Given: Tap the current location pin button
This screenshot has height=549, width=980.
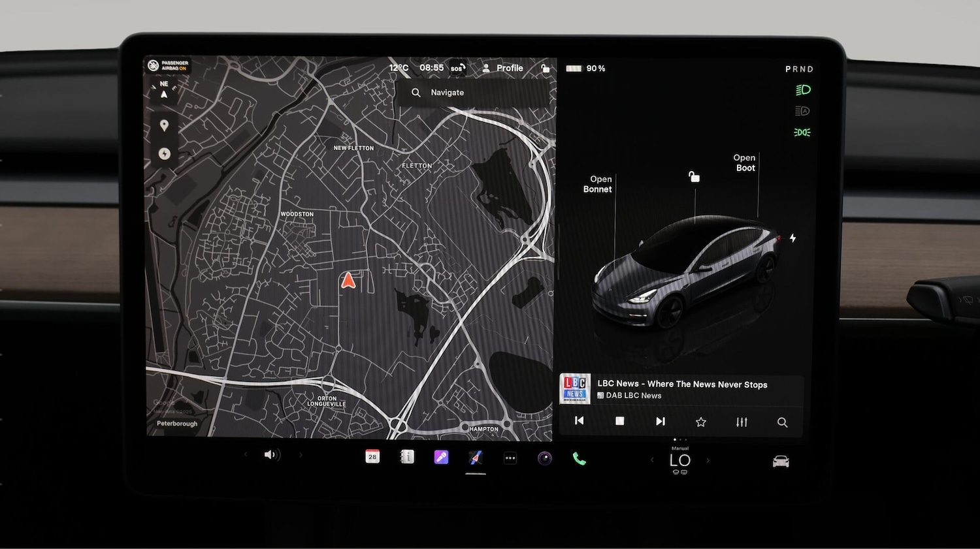Looking at the screenshot, I should (164, 124).
